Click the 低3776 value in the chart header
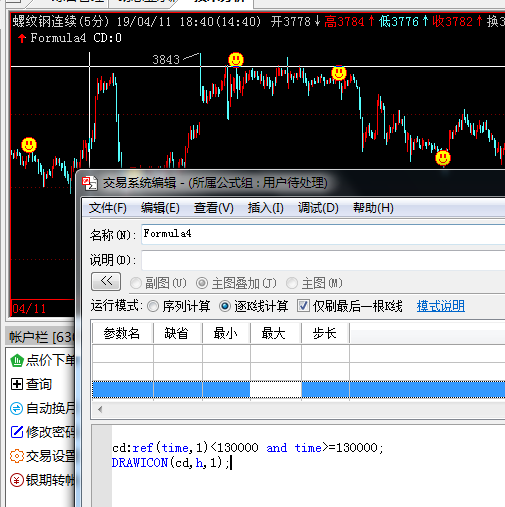This screenshot has width=505, height=507. click(x=399, y=22)
